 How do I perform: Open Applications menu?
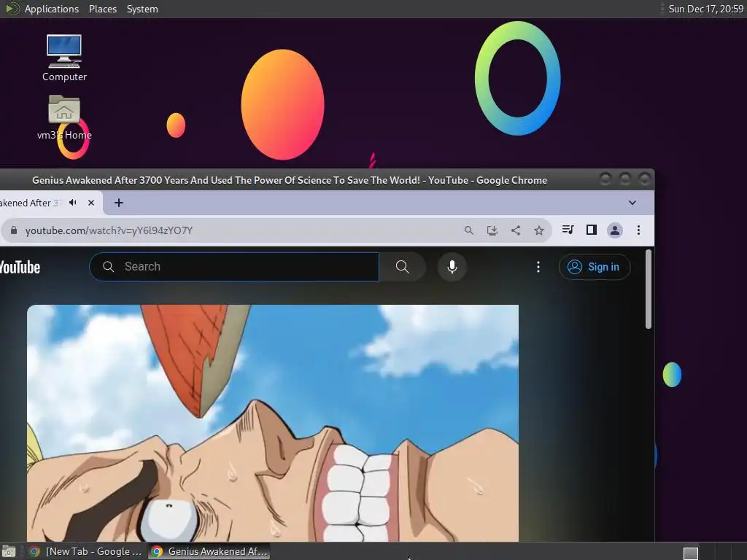coord(52,9)
